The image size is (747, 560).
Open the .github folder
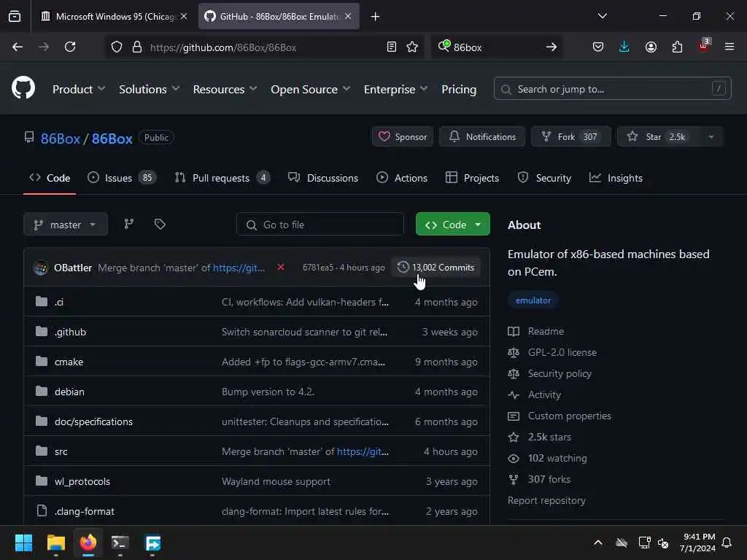click(70, 332)
